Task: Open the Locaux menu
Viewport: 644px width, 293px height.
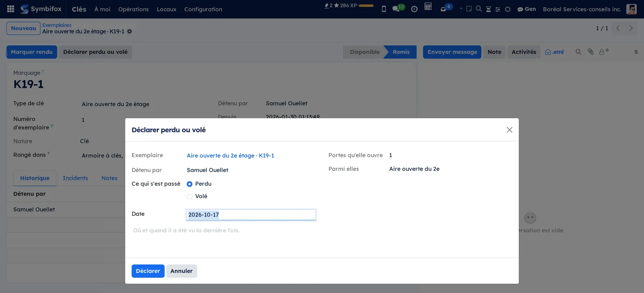Action: point(166,9)
